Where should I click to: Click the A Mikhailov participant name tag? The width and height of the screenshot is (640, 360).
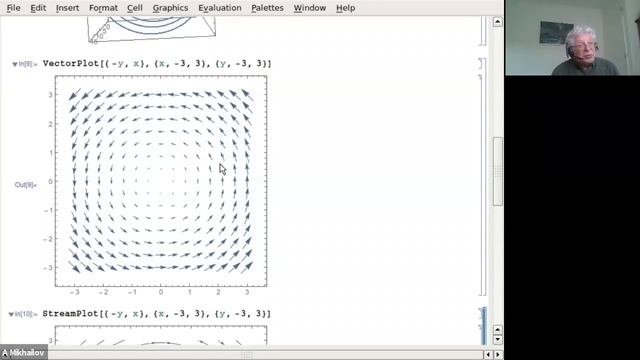pyautogui.click(x=24, y=353)
